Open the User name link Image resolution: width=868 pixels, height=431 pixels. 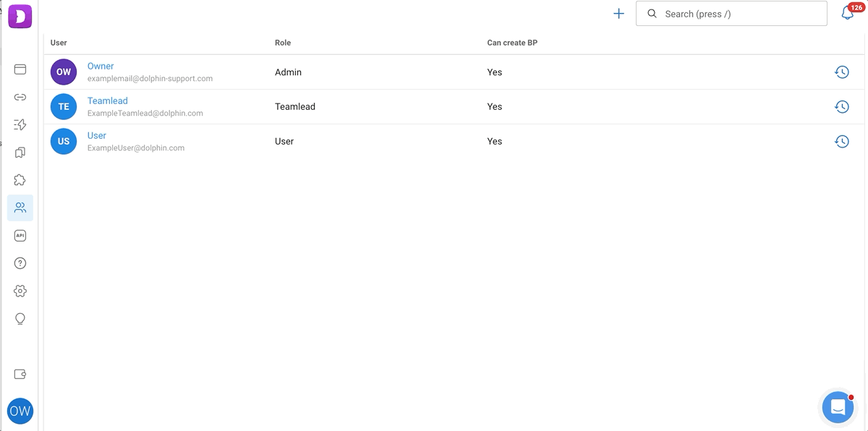pyautogui.click(x=97, y=136)
